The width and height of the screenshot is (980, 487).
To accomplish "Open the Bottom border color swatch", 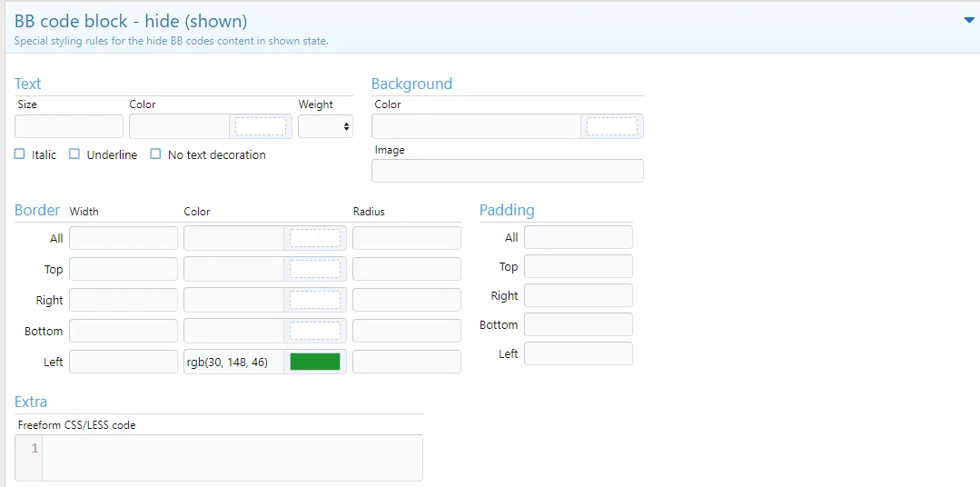I will (x=314, y=331).
